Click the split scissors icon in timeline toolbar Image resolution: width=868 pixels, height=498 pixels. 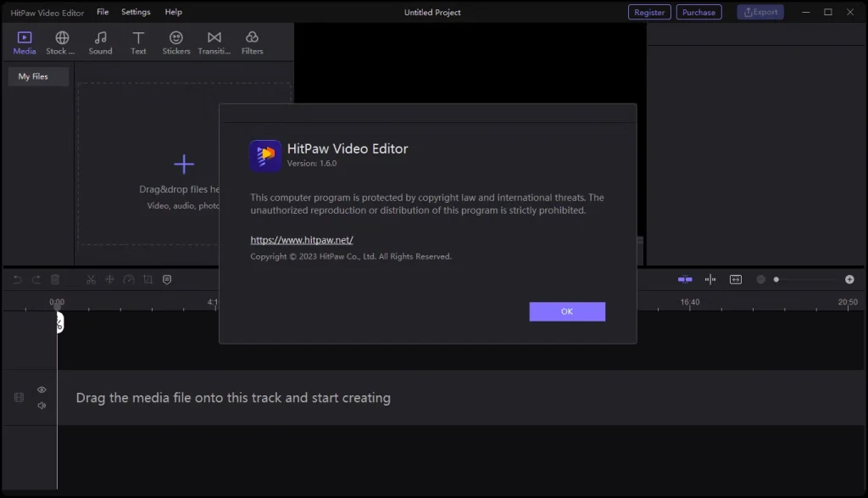91,279
